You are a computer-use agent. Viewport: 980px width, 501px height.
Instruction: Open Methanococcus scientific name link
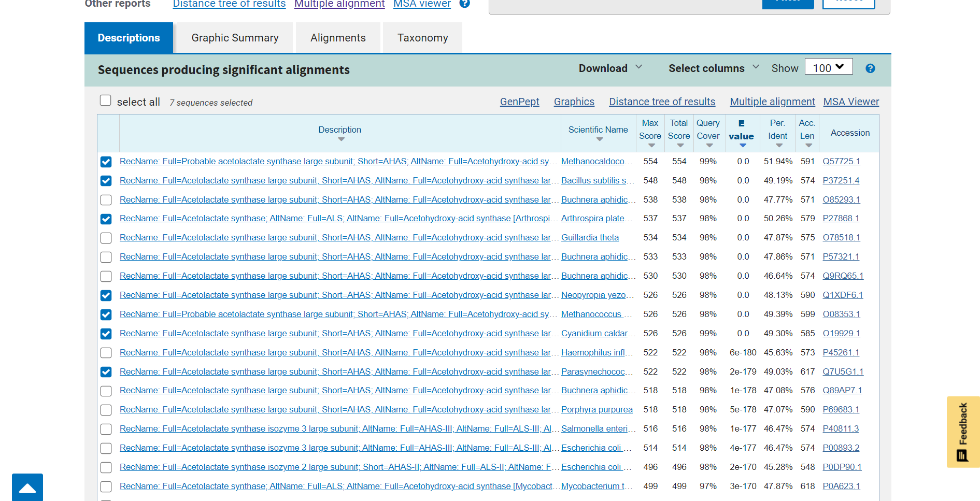point(596,314)
